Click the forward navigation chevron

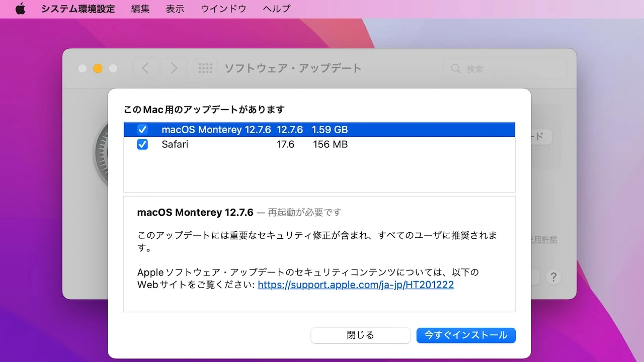[174, 68]
